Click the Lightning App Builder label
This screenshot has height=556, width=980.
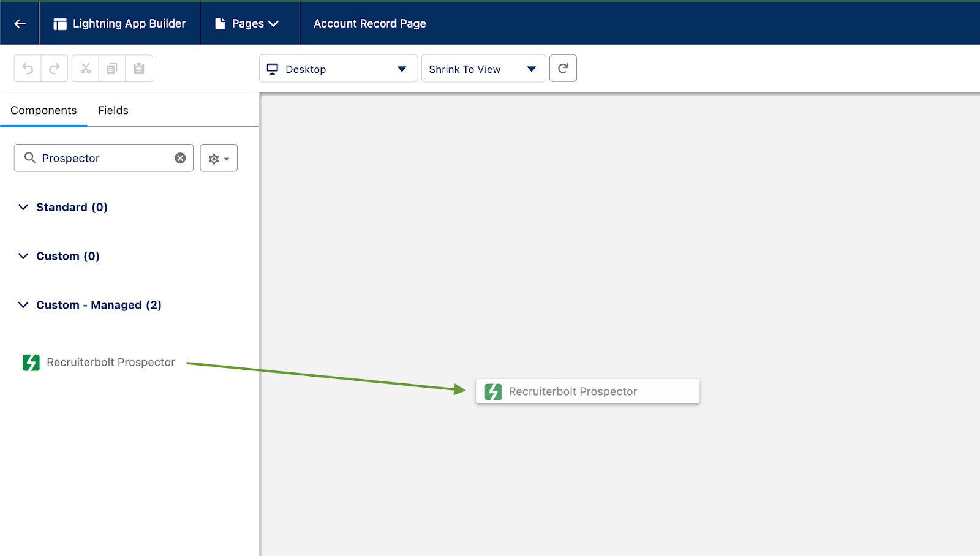129,23
